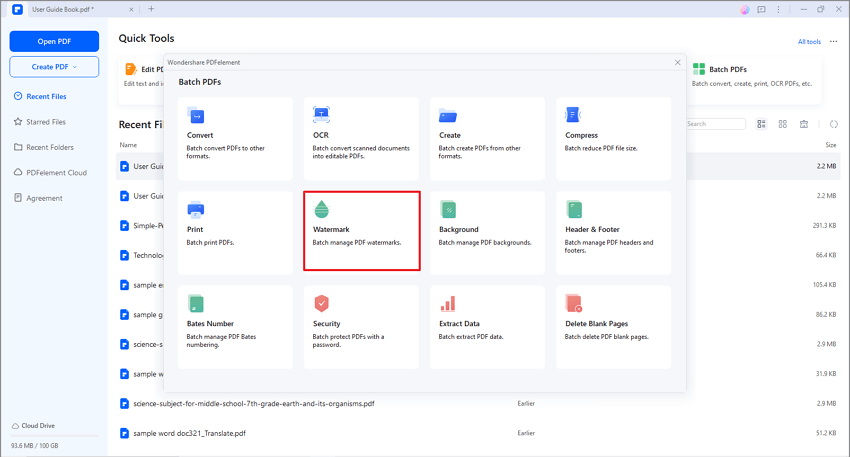Screen dimensions: 850x457
Task: Click the Batch PDFs quick tool card
Action: click(x=754, y=80)
